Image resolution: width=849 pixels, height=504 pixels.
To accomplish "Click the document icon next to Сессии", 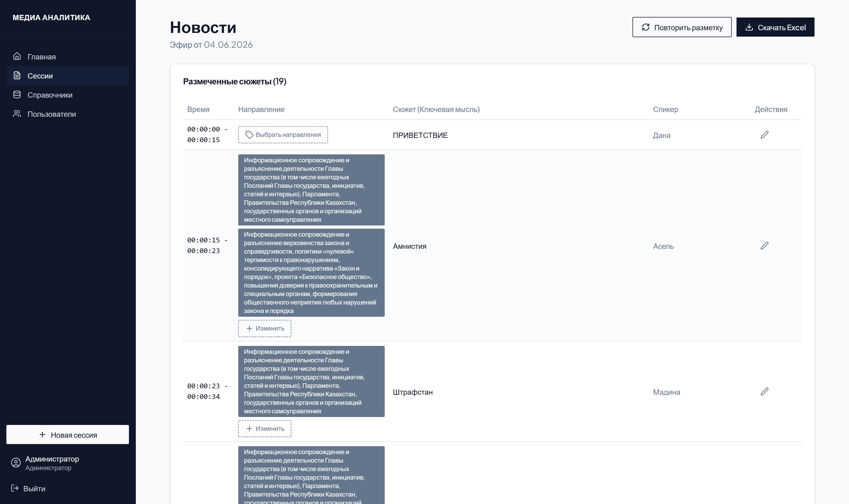I will [x=17, y=75].
